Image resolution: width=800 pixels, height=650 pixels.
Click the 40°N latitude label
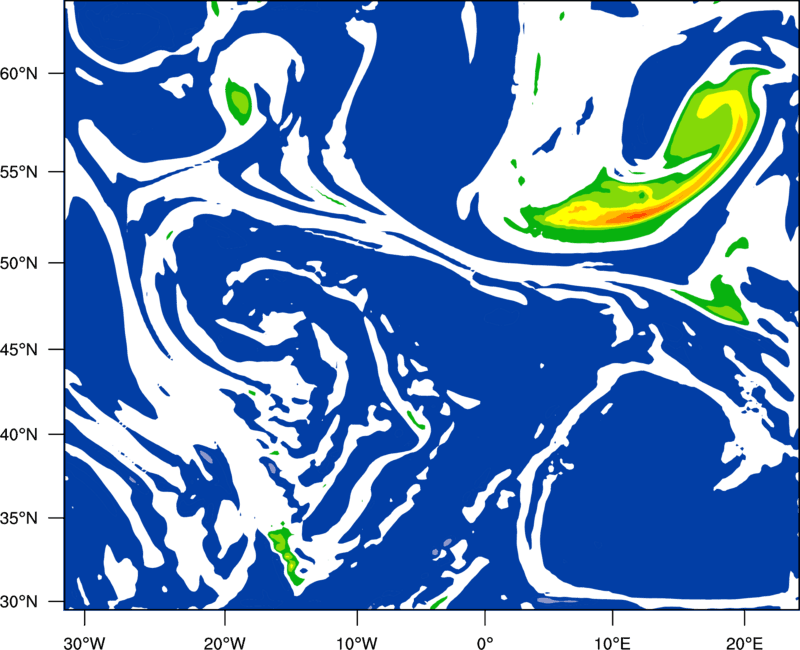(x=19, y=435)
